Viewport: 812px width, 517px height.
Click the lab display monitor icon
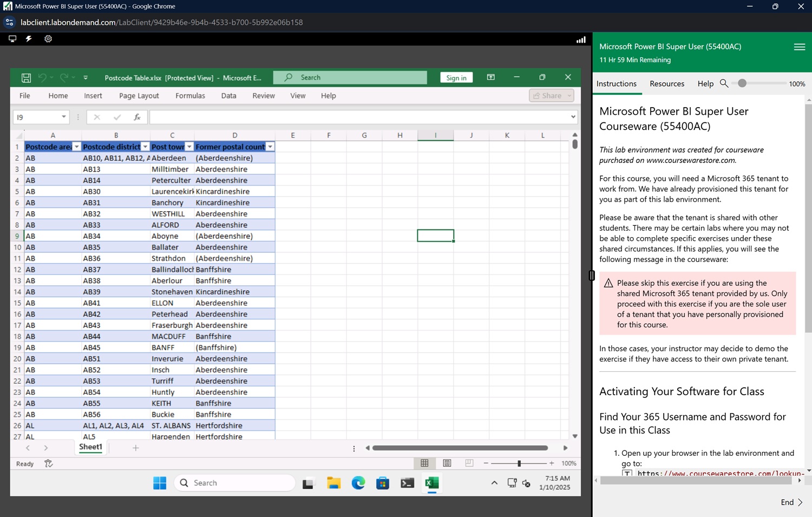click(12, 39)
